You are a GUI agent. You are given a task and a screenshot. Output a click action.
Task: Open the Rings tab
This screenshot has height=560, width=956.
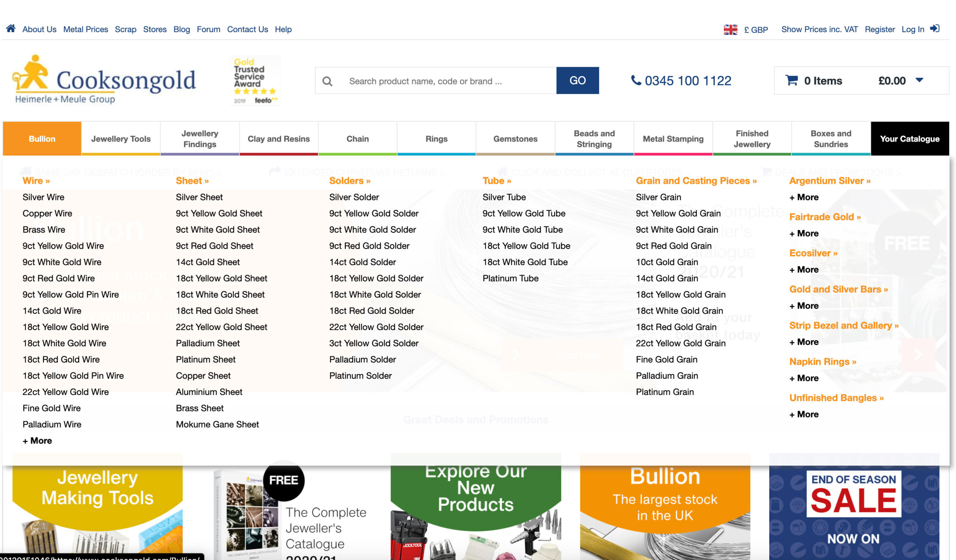coord(437,139)
